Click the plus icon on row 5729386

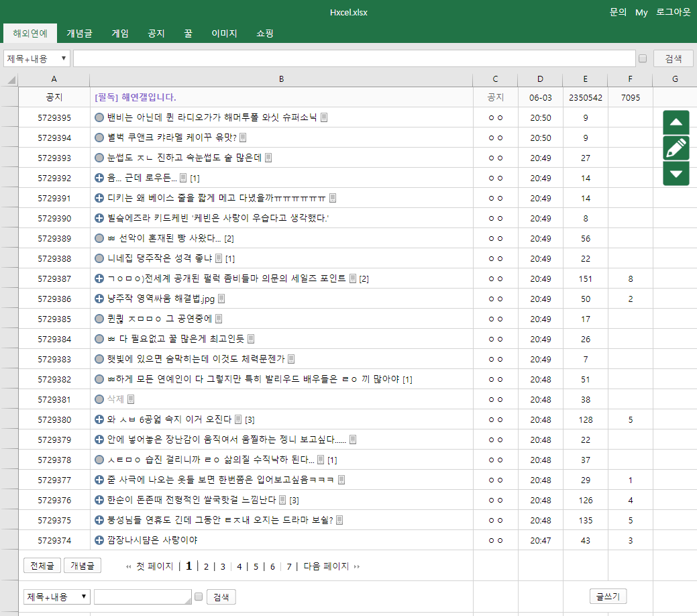(x=99, y=299)
